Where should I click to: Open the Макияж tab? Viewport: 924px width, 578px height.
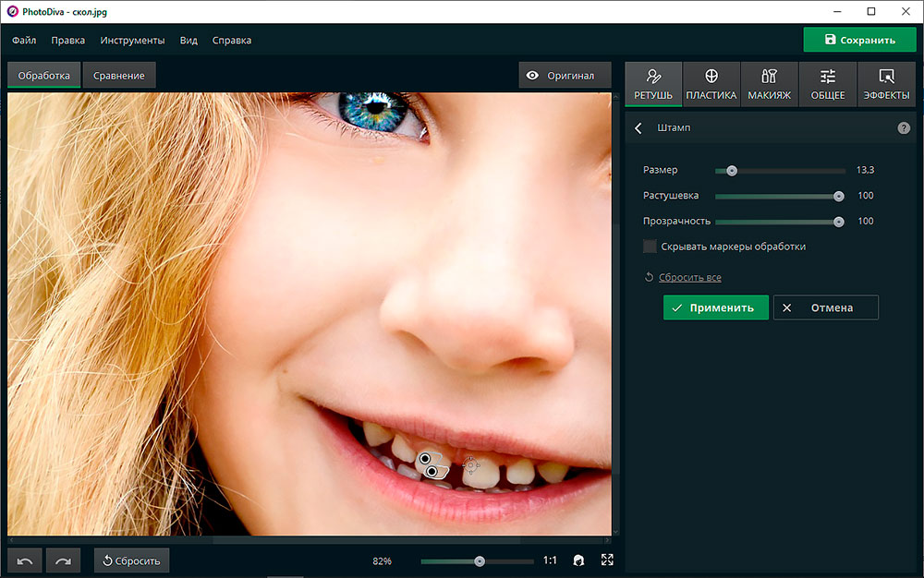769,84
